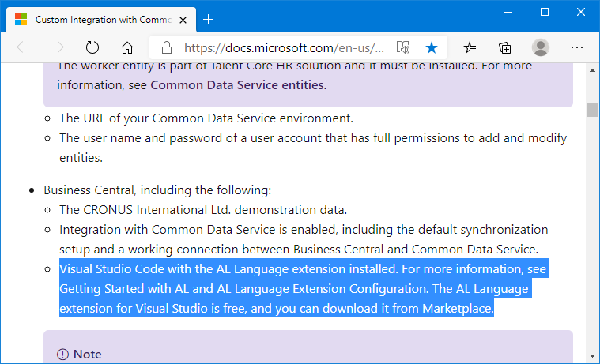Open the Read aloud immersive reader icon
The width and height of the screenshot is (600, 364).
point(403,47)
